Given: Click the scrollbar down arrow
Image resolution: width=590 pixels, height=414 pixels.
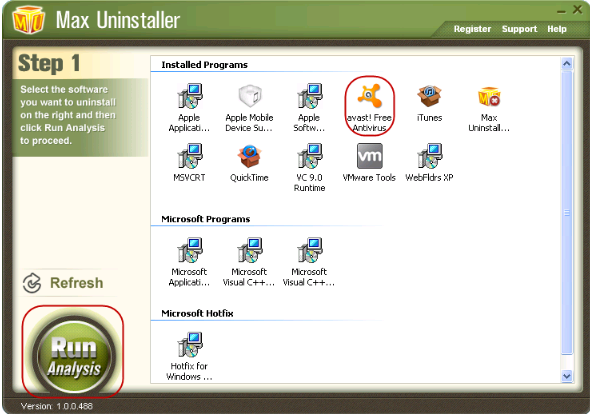Looking at the screenshot, I should (x=567, y=376).
